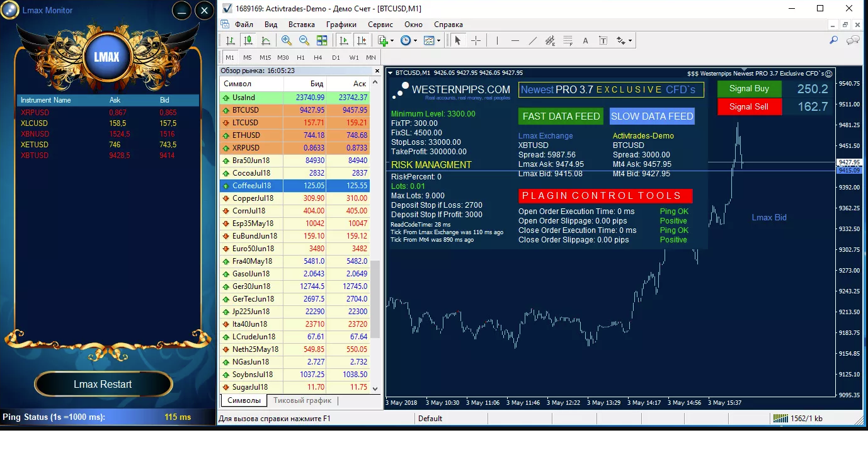The height and width of the screenshot is (469, 868).
Task: Select ETHUSD symbol in Market Watch
Action: pos(246,135)
